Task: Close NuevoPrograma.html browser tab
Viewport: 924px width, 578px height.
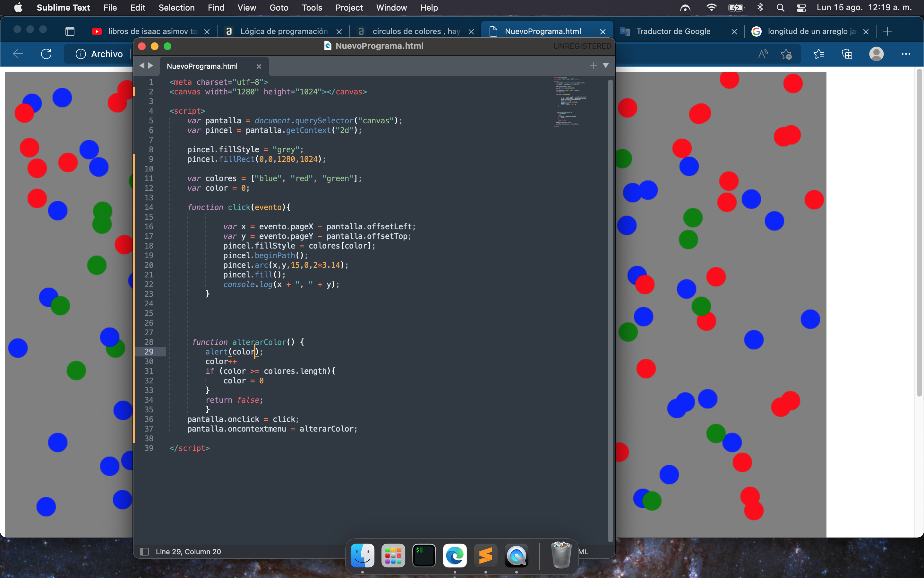Action: click(603, 32)
